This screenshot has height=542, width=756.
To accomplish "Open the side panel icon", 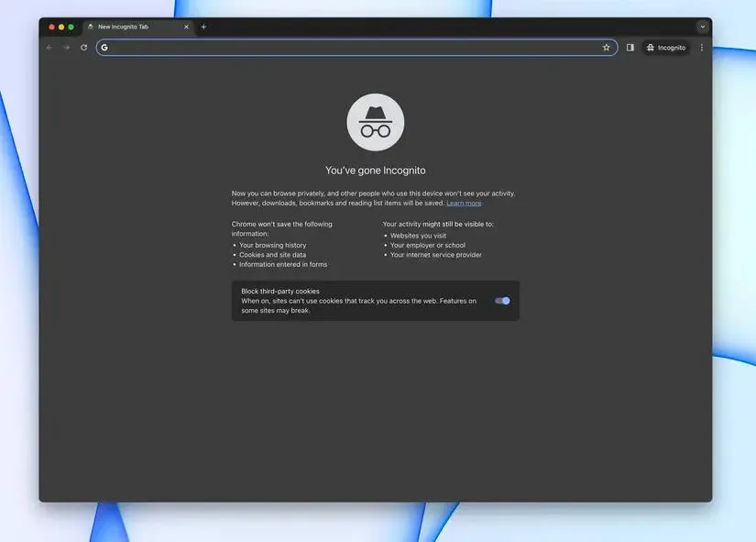I will tap(630, 48).
